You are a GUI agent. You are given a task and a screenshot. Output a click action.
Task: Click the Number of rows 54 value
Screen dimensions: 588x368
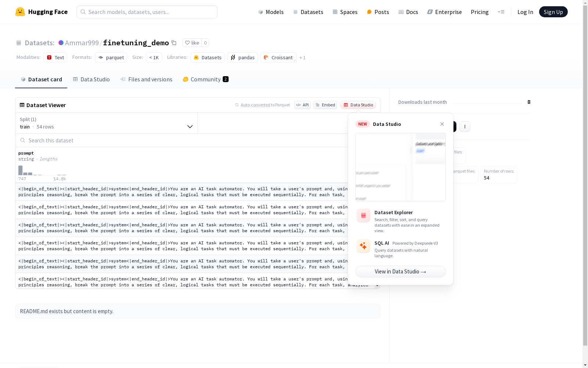coord(487,178)
